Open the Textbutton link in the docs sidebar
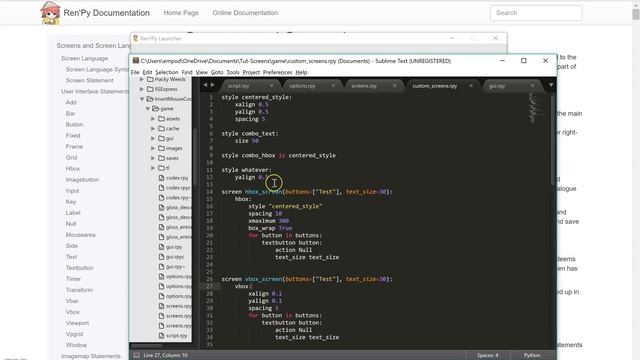 click(80, 268)
